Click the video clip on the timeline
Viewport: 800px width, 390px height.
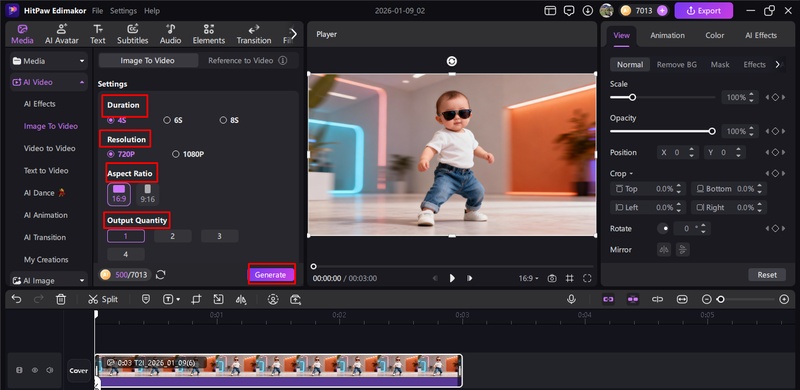tap(279, 371)
